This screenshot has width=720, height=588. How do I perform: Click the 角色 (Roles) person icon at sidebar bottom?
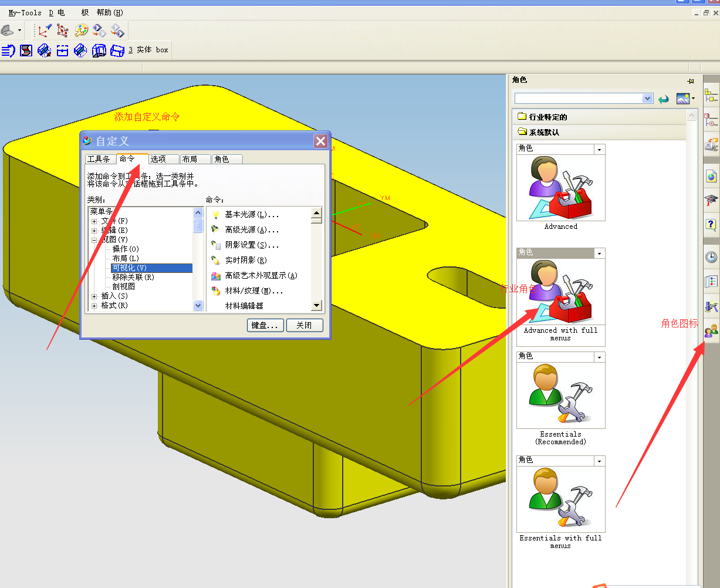pos(711,331)
